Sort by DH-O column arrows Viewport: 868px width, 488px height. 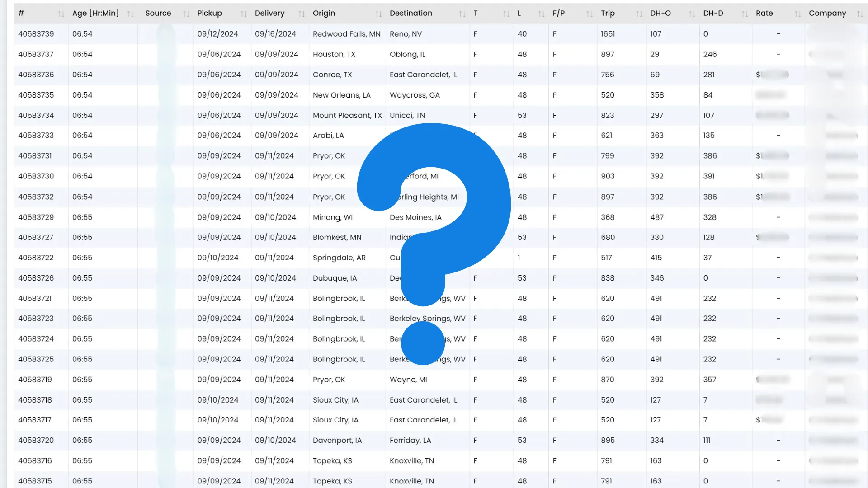click(x=692, y=14)
